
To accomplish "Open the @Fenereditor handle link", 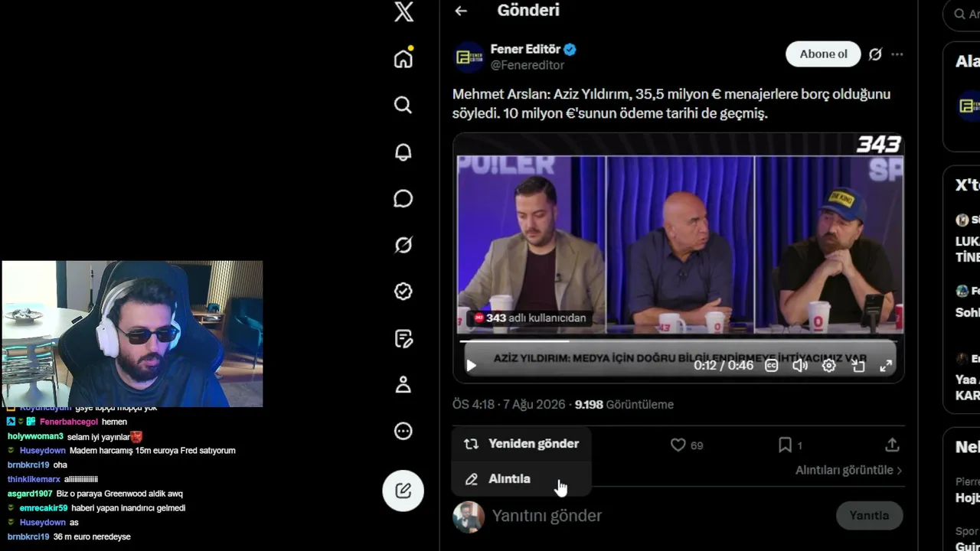I will (x=528, y=66).
